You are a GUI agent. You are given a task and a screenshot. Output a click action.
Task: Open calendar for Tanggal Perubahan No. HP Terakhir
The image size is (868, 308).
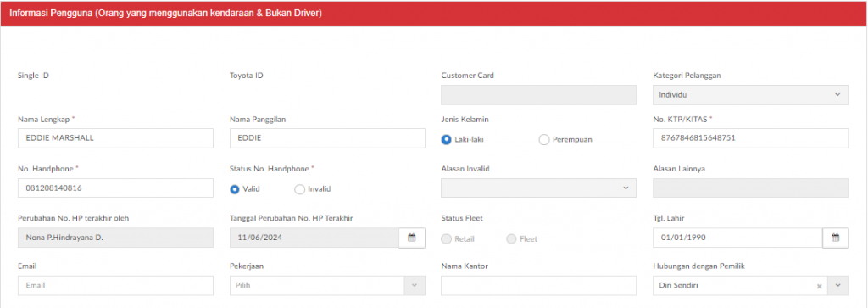pos(411,238)
